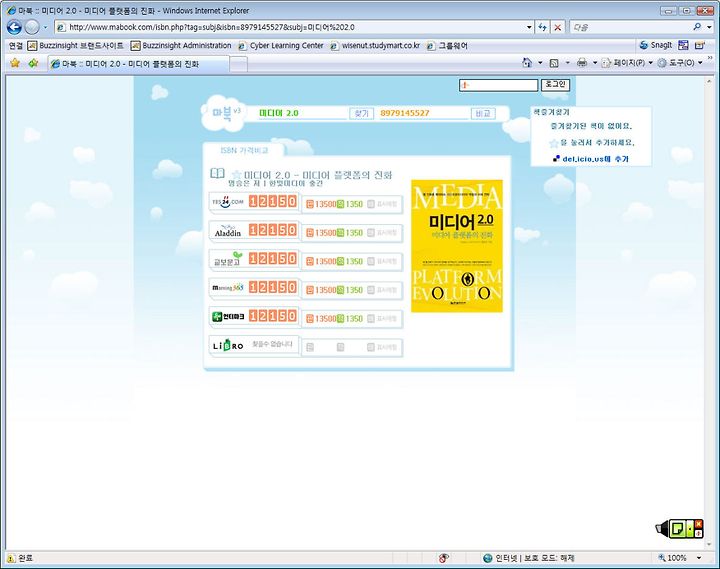Open the 그룹웨어 bookmark

[x=447, y=45]
